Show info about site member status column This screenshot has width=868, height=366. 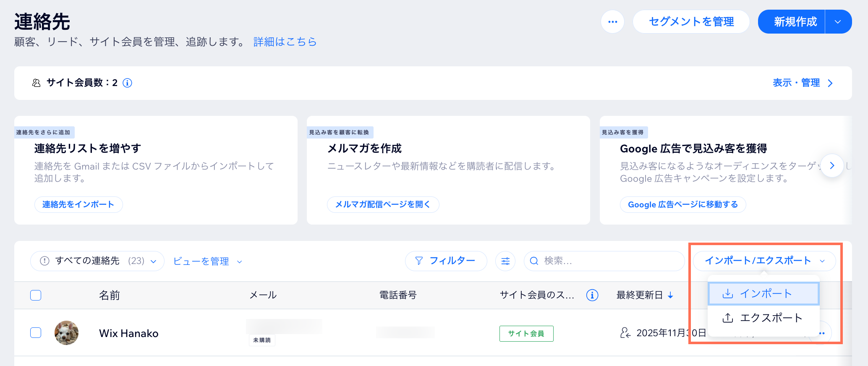(x=592, y=295)
